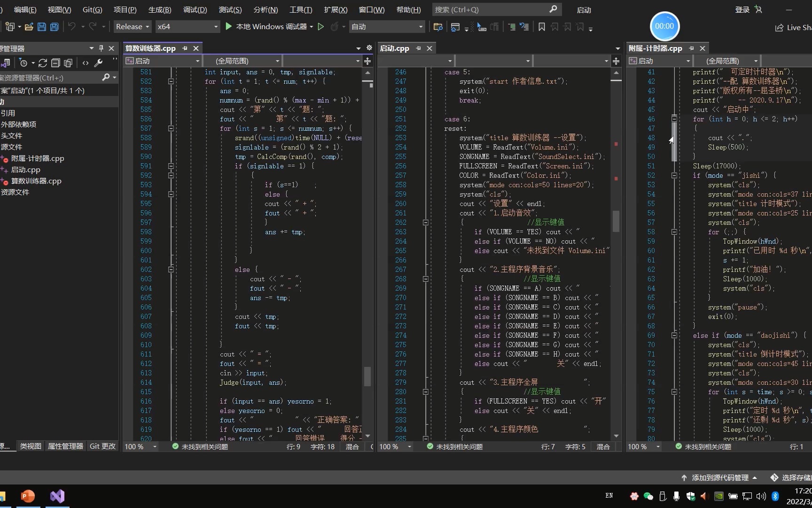This screenshot has height=508, width=812.
Task: Open the Git menu
Action: tap(91, 9)
